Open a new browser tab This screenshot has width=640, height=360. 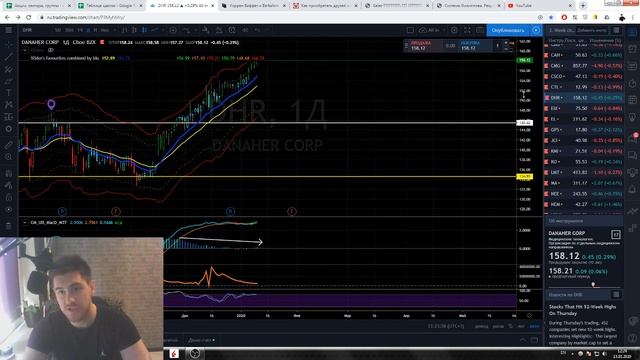tap(582, 6)
